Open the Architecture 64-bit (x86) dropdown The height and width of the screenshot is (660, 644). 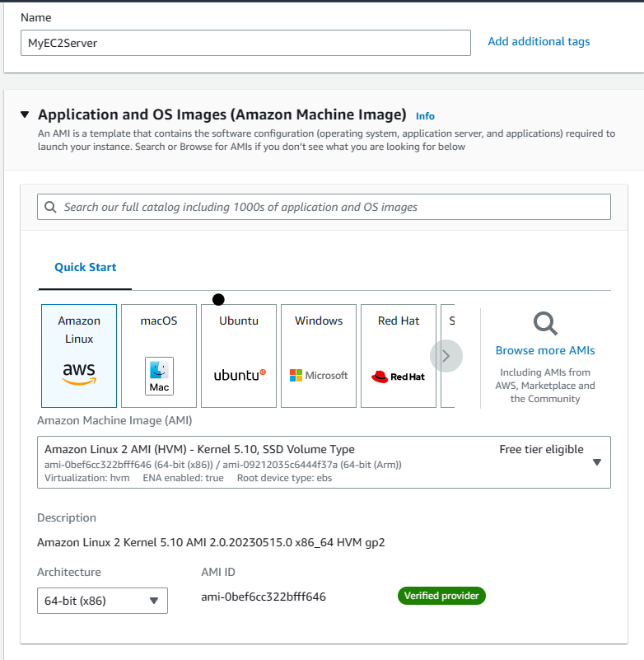click(102, 601)
